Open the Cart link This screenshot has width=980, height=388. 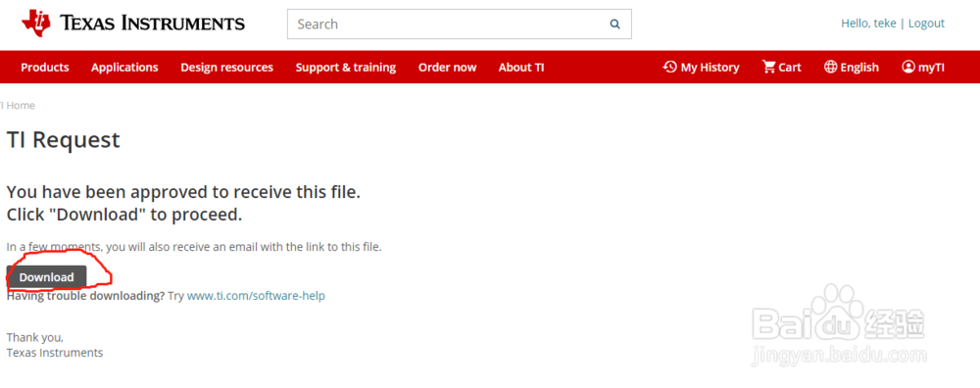click(781, 67)
